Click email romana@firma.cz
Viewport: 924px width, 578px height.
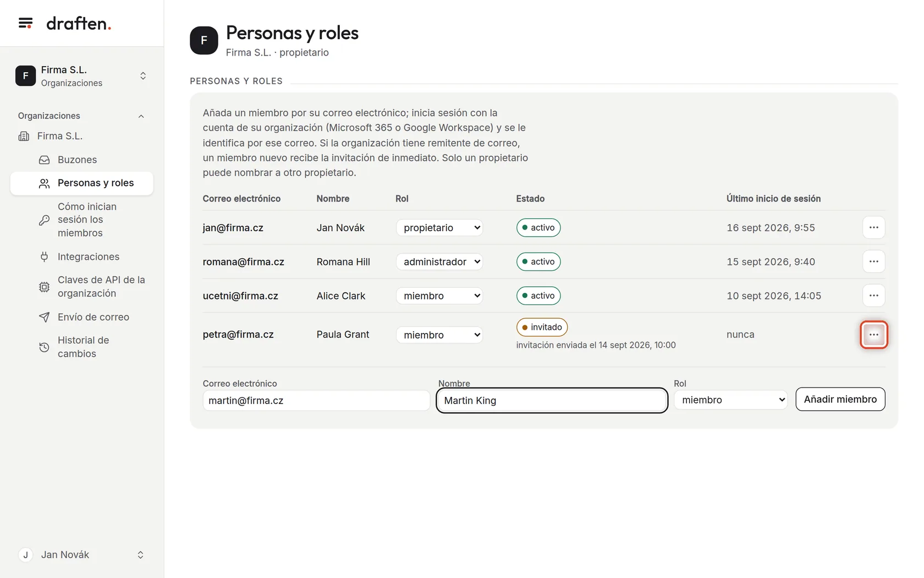[x=244, y=261]
